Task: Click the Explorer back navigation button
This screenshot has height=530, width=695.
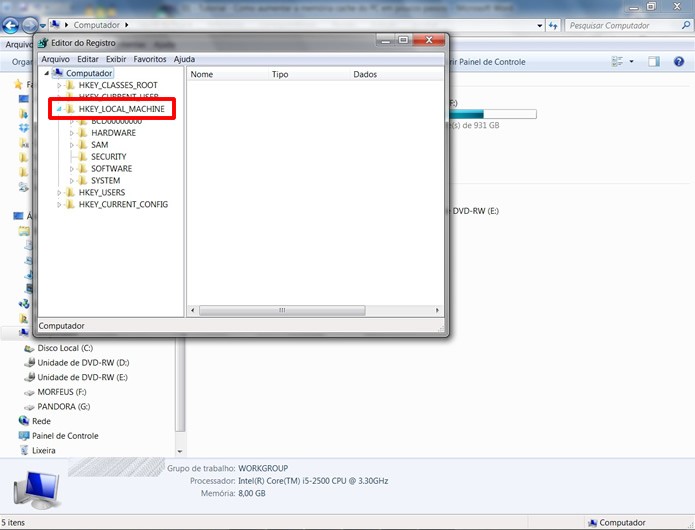Action: [11, 26]
